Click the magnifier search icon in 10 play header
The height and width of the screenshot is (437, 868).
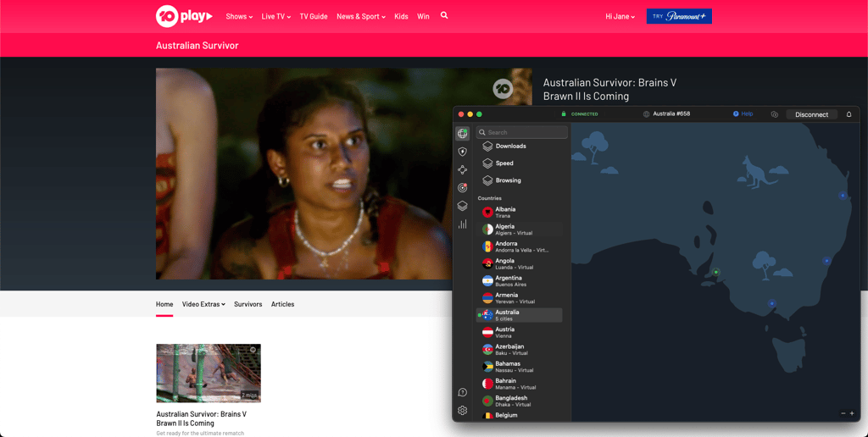pyautogui.click(x=444, y=15)
